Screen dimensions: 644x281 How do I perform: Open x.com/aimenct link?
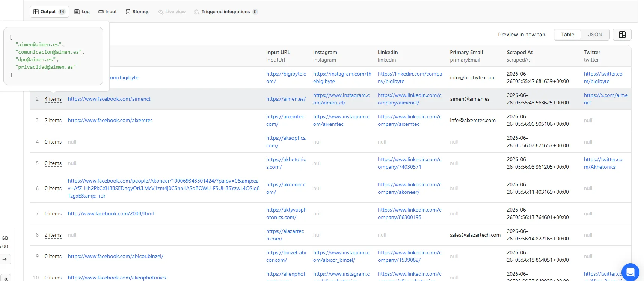click(606, 99)
